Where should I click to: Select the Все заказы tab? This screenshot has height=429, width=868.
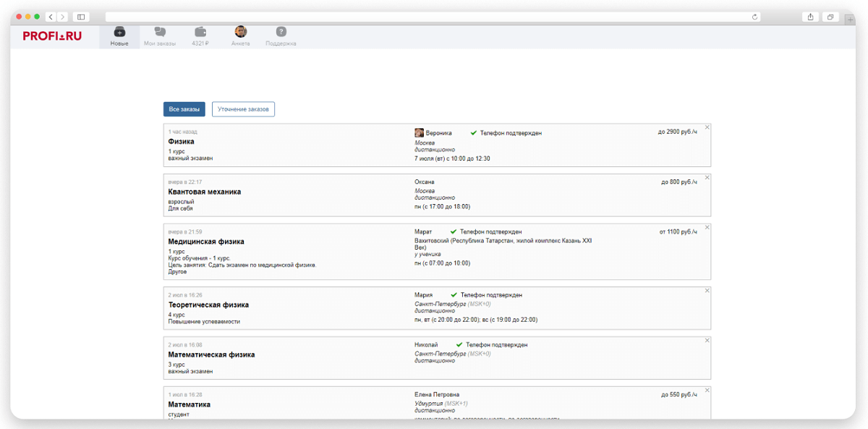coord(184,109)
